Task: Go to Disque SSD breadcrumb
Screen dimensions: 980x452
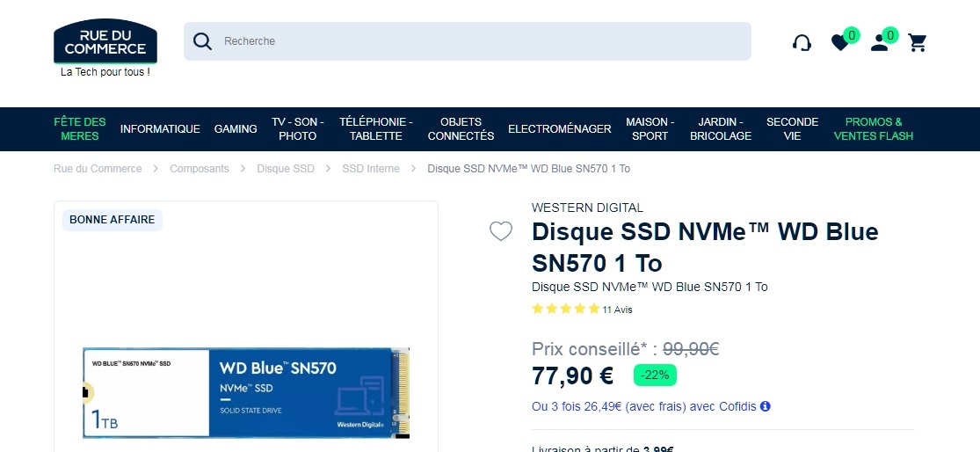Action: tap(286, 169)
